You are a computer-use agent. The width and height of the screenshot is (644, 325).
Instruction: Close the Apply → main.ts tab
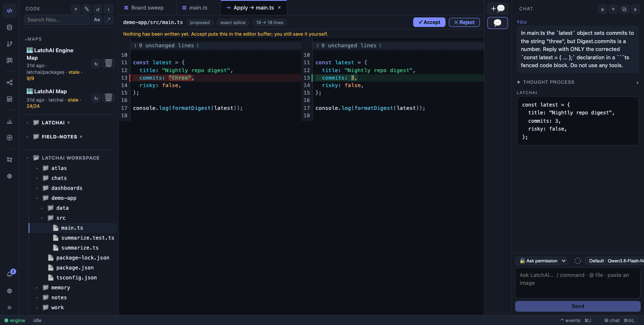[279, 7]
